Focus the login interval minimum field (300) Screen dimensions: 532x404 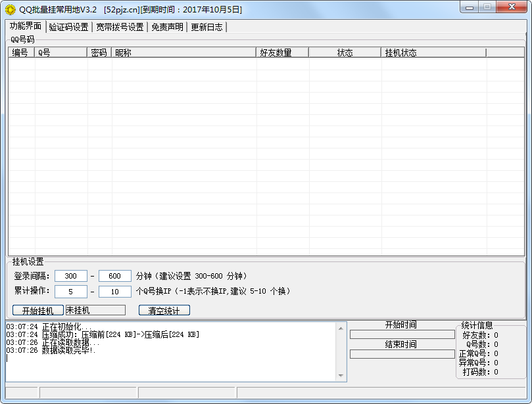[71, 276]
